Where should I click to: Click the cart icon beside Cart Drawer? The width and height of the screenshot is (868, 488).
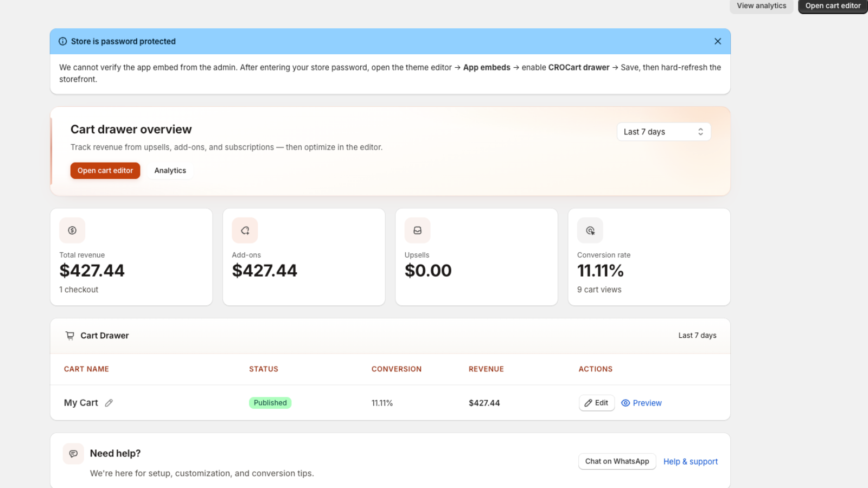coord(70,336)
